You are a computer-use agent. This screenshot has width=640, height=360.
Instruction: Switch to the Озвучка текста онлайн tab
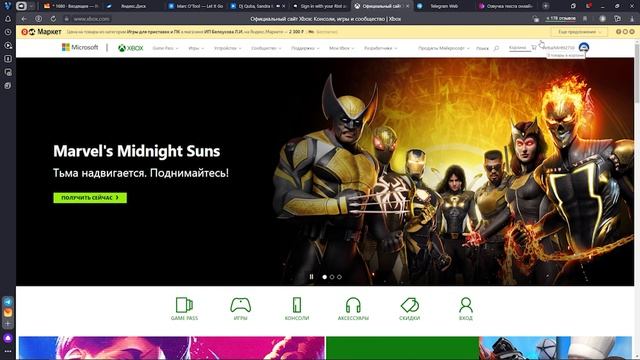pyautogui.click(x=506, y=6)
